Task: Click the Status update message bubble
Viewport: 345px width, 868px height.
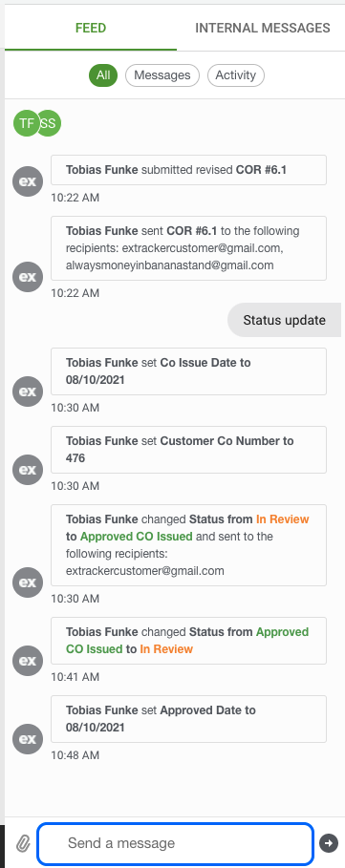Action: click(284, 320)
